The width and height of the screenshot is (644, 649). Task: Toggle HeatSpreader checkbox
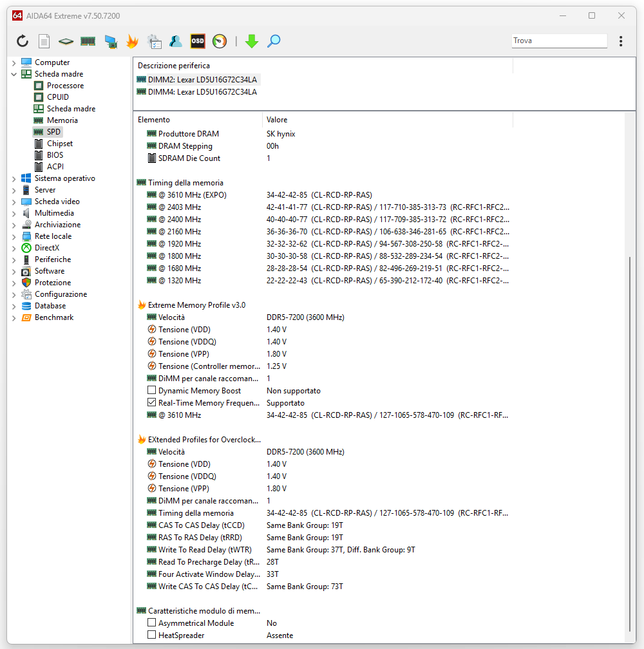[x=152, y=635]
